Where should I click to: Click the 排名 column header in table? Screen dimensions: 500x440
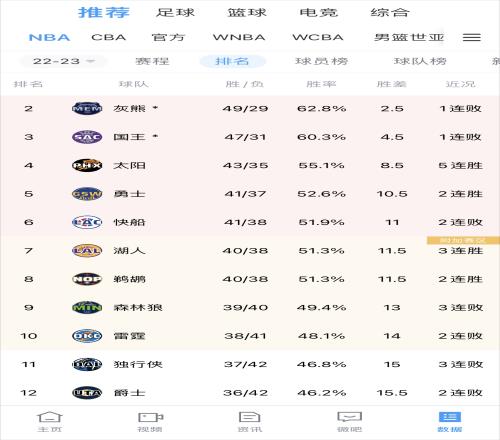coord(28,84)
